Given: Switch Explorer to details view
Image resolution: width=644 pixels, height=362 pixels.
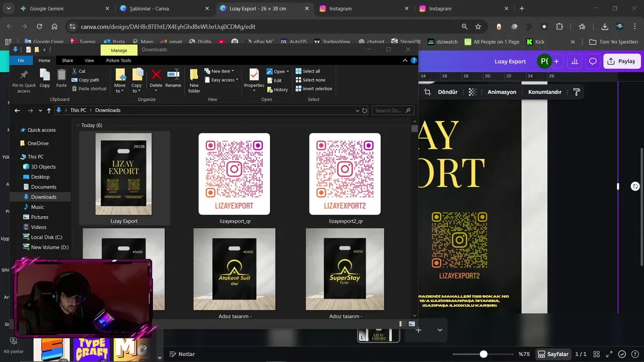Looking at the screenshot, I should pos(403,324).
